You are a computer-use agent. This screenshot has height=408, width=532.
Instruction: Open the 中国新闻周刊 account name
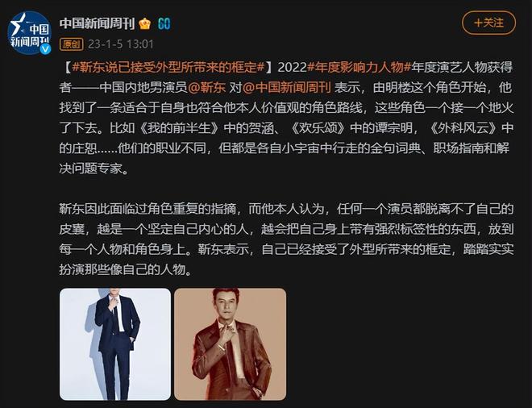(x=97, y=23)
